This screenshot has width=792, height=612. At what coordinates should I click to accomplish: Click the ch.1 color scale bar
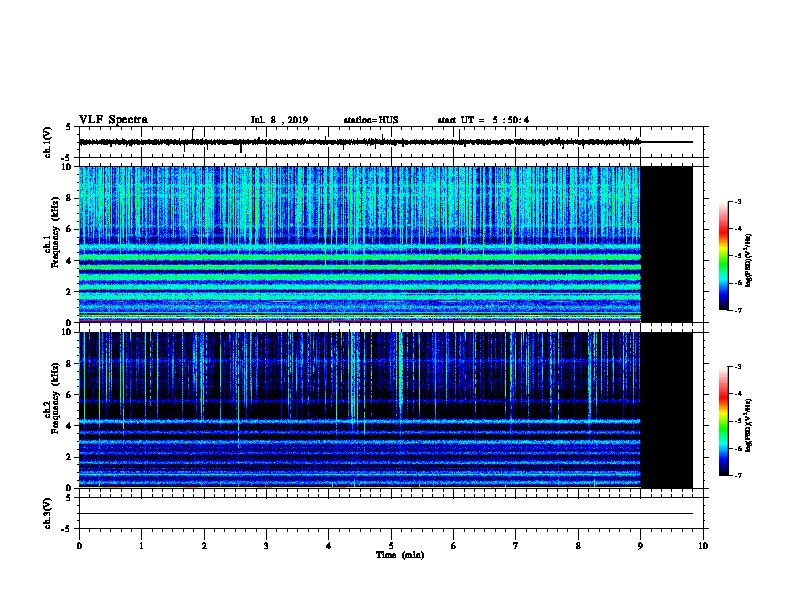tap(723, 256)
